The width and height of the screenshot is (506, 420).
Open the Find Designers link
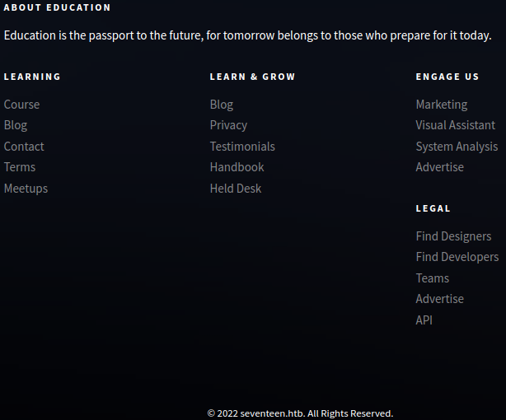click(453, 236)
